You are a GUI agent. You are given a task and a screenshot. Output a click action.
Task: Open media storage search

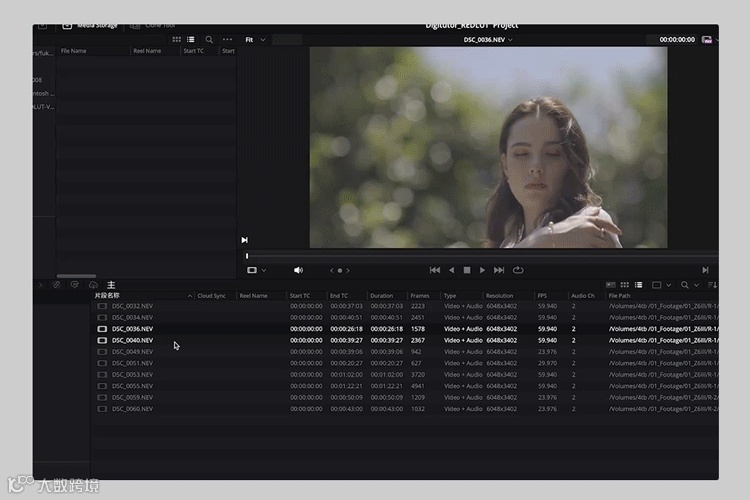coord(209,40)
